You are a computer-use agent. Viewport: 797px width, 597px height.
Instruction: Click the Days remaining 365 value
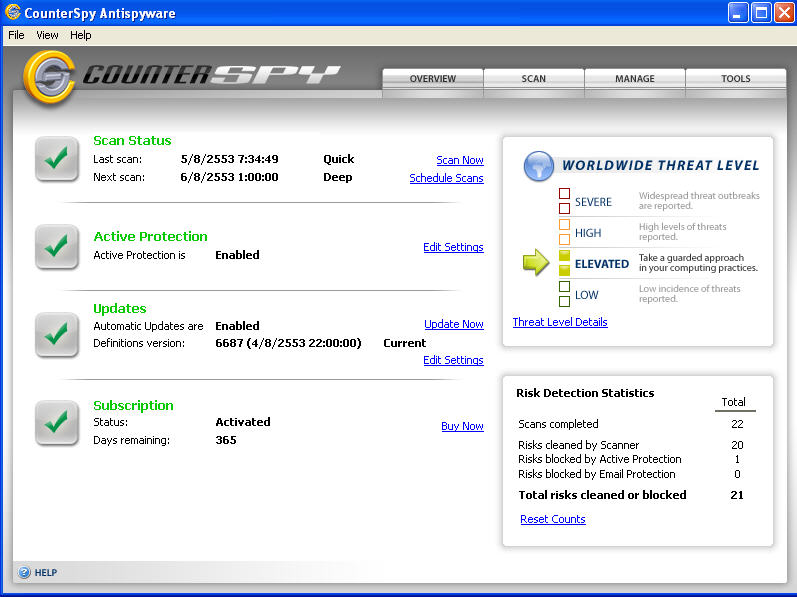click(x=226, y=441)
